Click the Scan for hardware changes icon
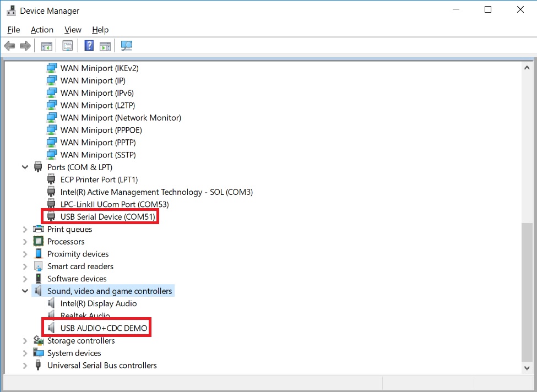 (x=126, y=45)
